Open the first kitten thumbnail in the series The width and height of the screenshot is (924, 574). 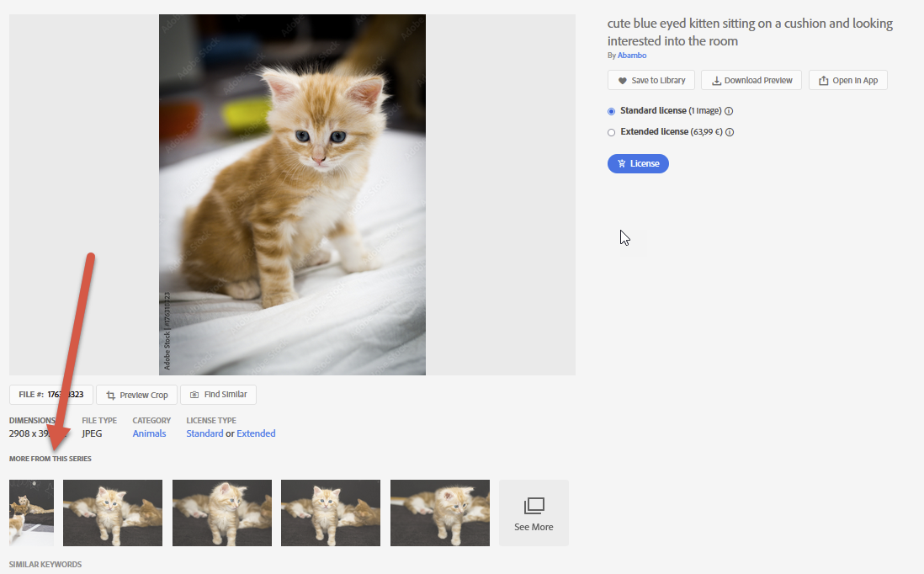pyautogui.click(x=31, y=513)
